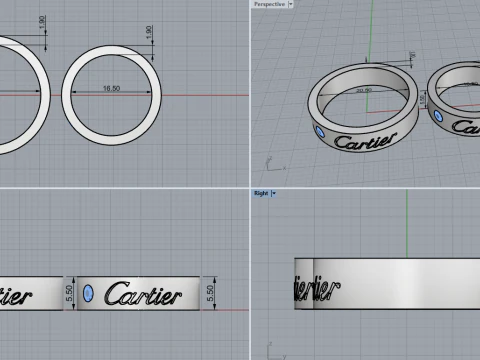Select the 5.50 dimension between the two bands
This screenshot has width=480, height=360.
69,293
